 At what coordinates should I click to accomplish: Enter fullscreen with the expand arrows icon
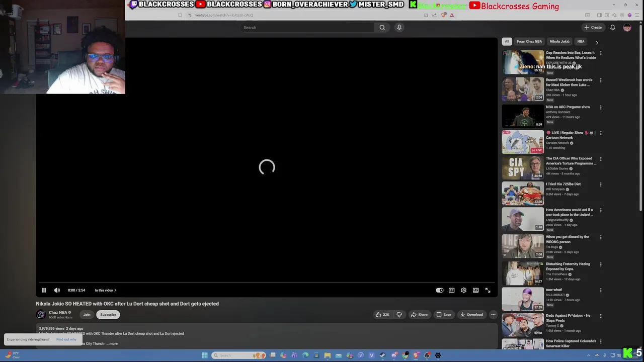coord(488,290)
